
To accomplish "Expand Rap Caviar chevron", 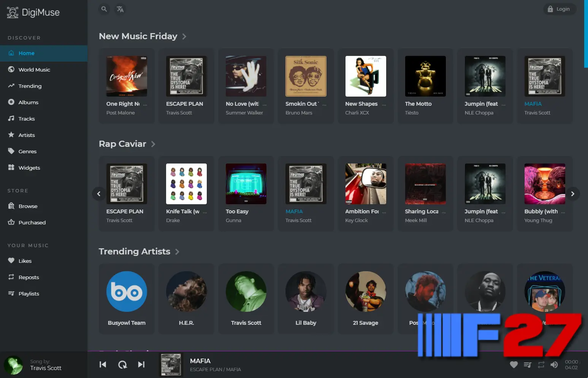I will [x=153, y=144].
